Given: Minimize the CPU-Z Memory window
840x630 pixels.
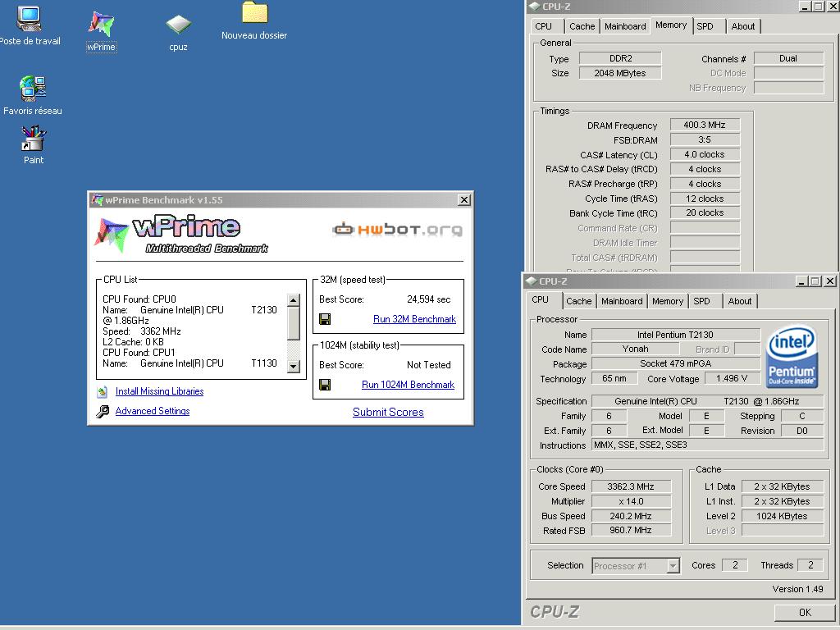Looking at the screenshot, I should 806,7.
